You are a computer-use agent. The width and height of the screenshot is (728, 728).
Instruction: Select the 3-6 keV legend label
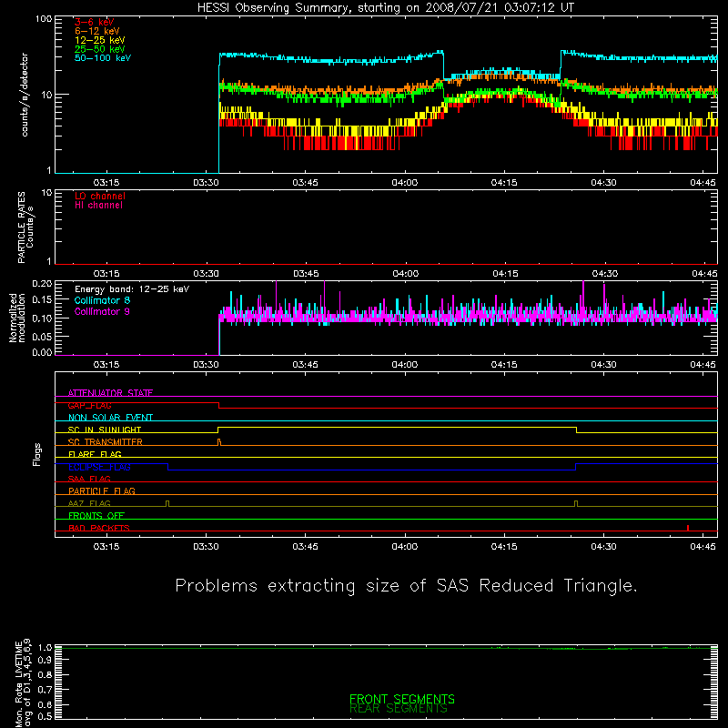tap(95, 22)
